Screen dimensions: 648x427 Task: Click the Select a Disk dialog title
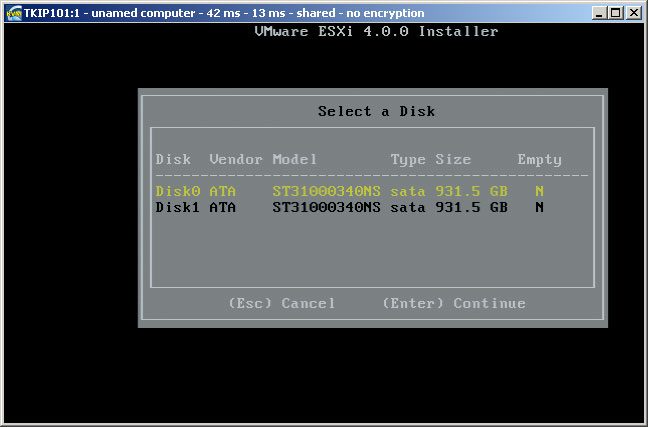click(376, 111)
